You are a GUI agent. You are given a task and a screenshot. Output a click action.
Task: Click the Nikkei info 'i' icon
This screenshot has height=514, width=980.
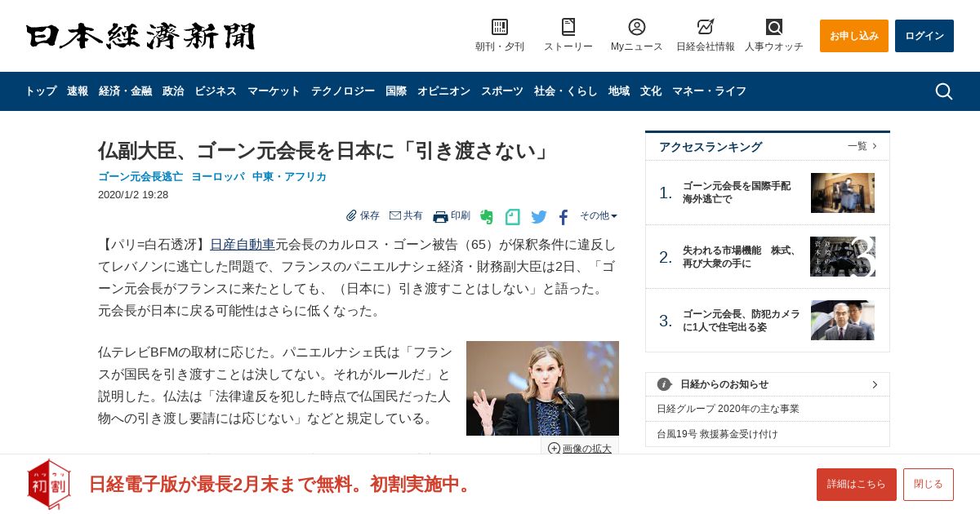click(x=664, y=384)
